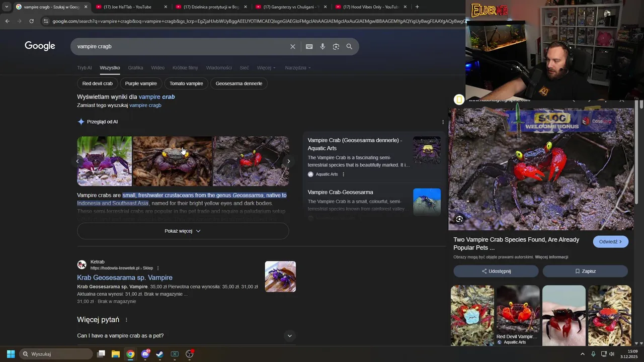Click the AI overview sparkle icon
The height and width of the screenshot is (362, 644).
point(81,122)
